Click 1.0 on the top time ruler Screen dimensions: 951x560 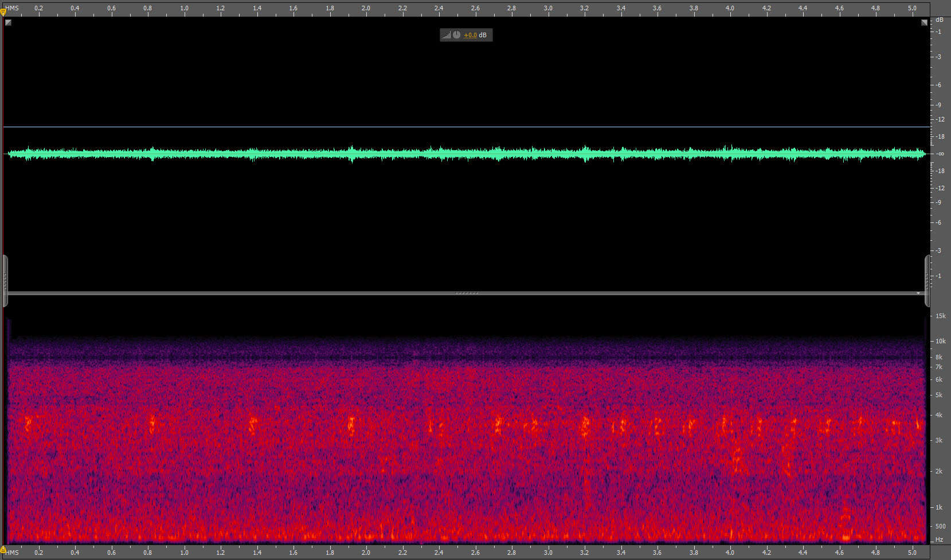184,8
